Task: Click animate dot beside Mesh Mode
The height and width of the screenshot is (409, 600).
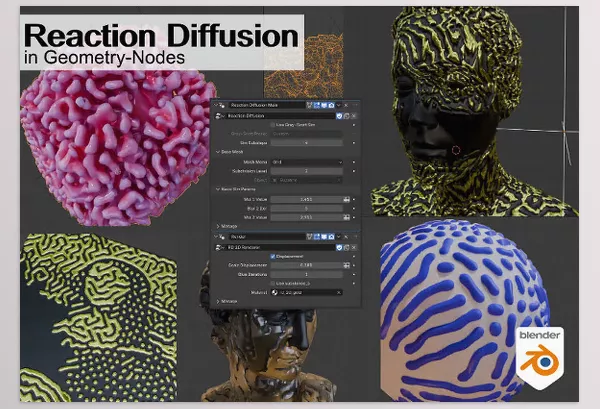Action: 354,162
